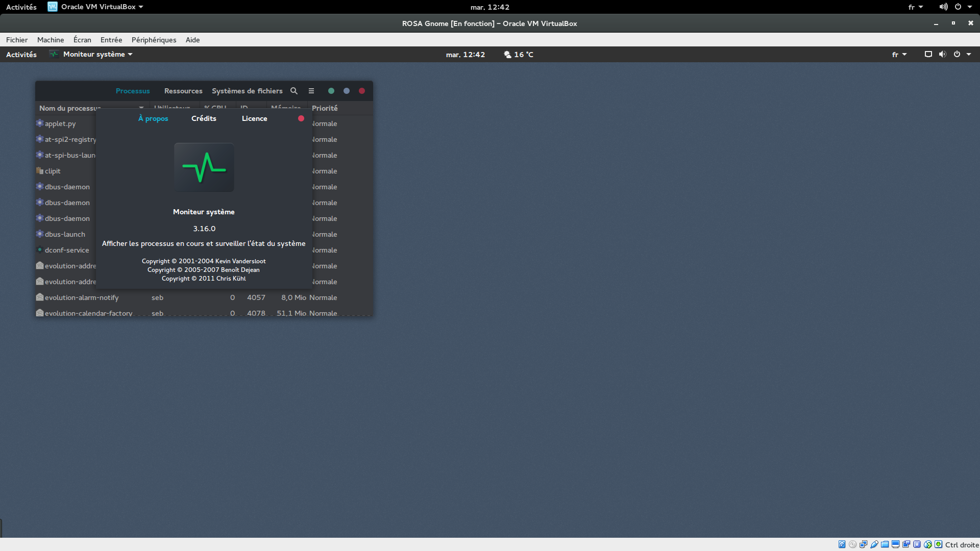
Task: Switch to the Crédits tab
Action: point(204,118)
